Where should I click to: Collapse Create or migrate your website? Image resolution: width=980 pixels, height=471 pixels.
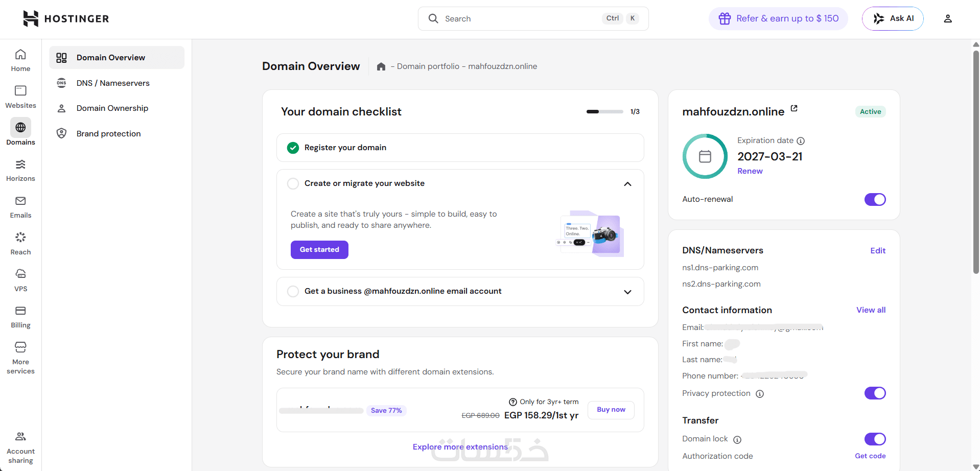[627, 184]
